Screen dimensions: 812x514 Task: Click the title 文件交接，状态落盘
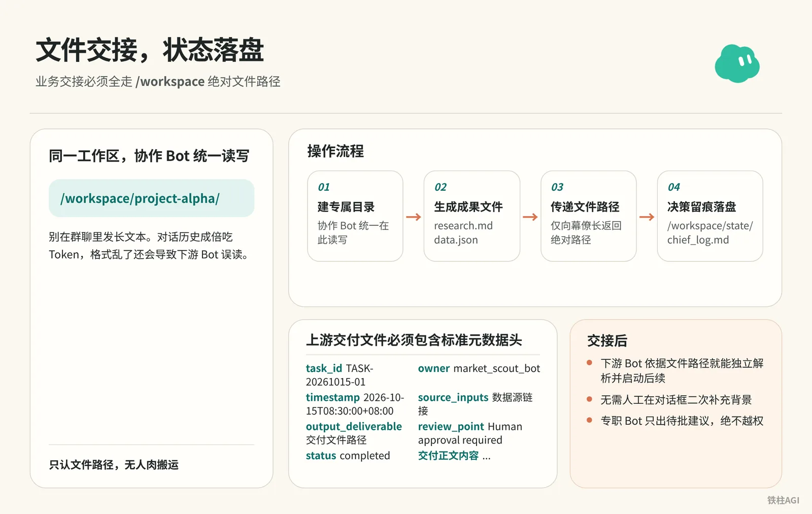(150, 50)
